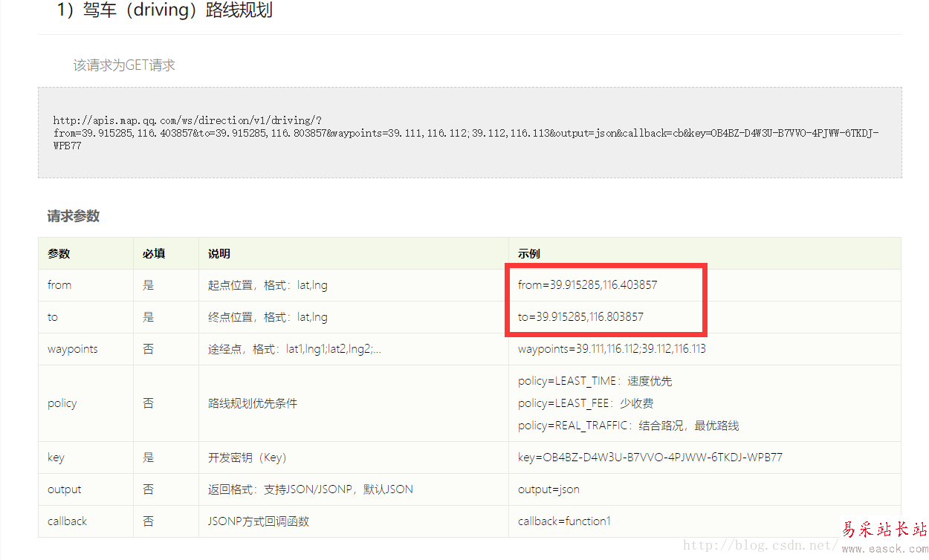Click 'JSONP方式回调函数' description
The height and width of the screenshot is (560, 929).
point(259,521)
